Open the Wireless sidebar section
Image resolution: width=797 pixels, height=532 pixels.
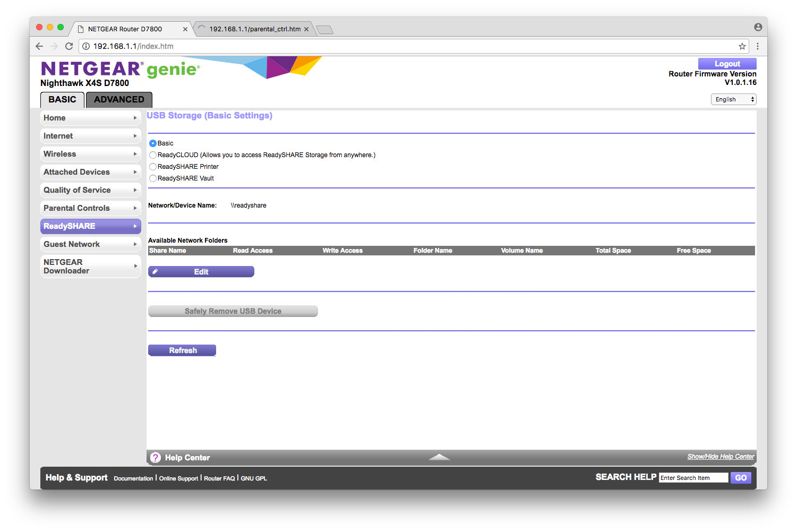(90, 154)
